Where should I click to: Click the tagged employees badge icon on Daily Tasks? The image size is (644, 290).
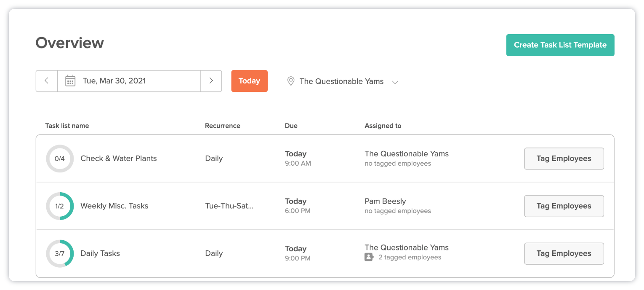369,257
